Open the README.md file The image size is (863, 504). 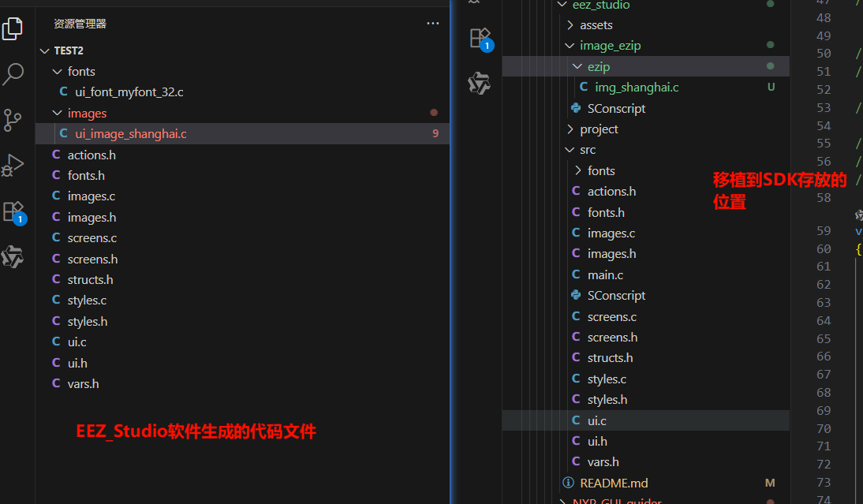click(x=614, y=483)
